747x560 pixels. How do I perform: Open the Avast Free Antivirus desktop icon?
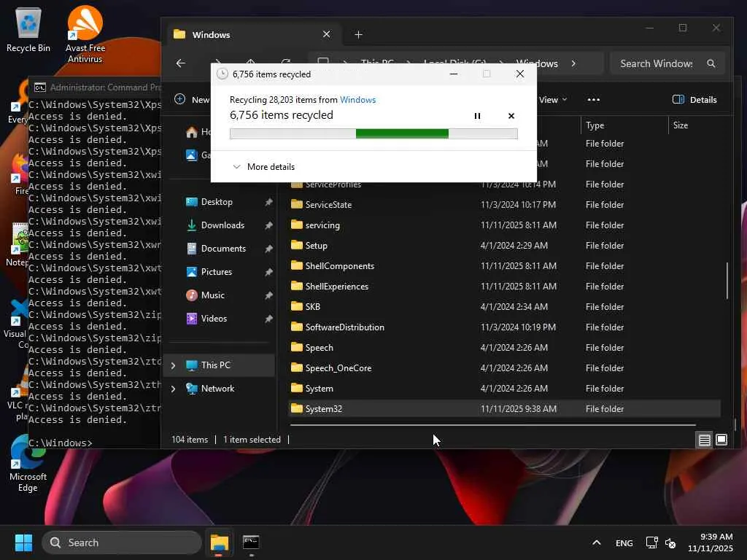(85, 34)
